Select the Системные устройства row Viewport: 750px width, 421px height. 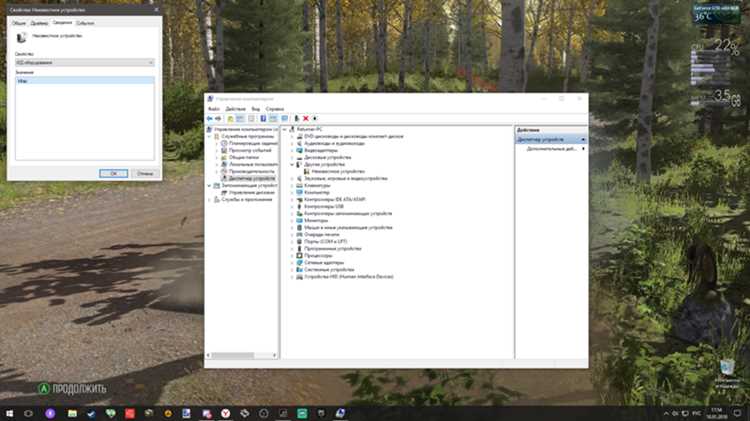point(329,270)
